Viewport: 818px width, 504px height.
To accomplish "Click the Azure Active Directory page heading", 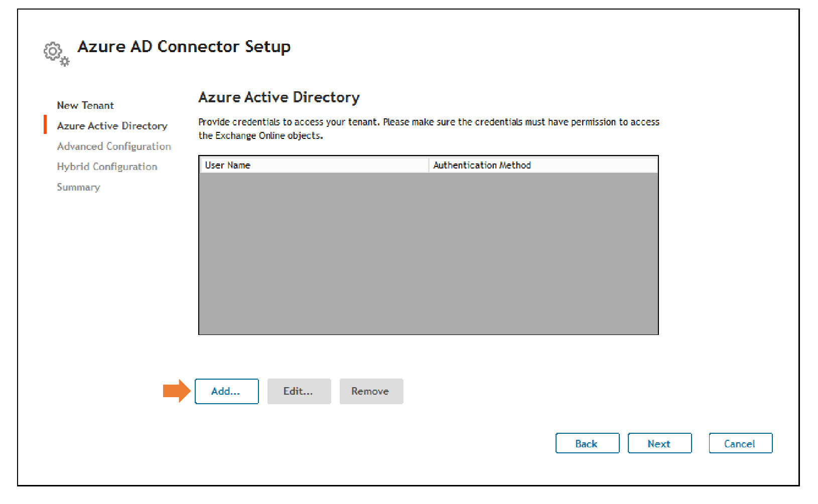I will [x=279, y=97].
